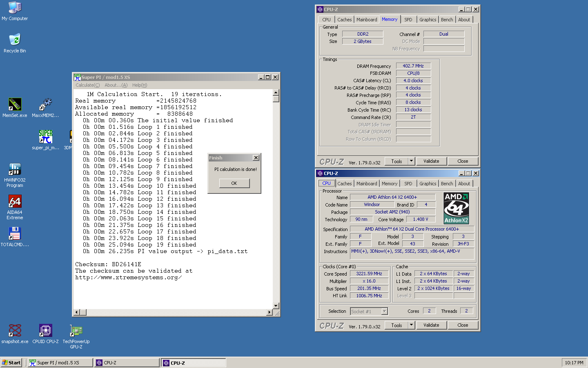Click Super PI horizontal scroll right arrow
Viewport: 588px width, 368px height.
(269, 312)
